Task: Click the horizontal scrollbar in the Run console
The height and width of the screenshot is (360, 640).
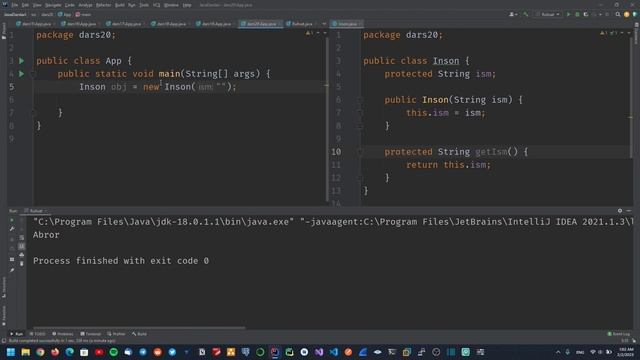Action: click(x=139, y=327)
